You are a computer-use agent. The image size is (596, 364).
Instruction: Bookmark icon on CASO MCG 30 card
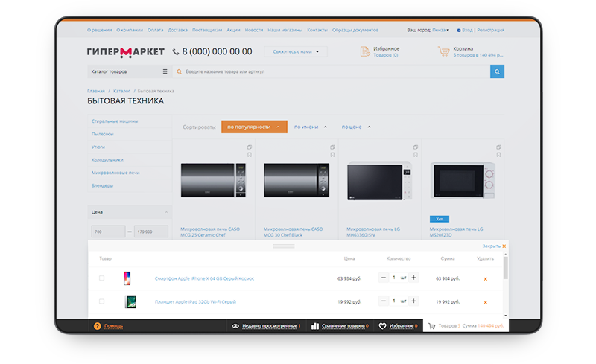pyautogui.click(x=332, y=155)
